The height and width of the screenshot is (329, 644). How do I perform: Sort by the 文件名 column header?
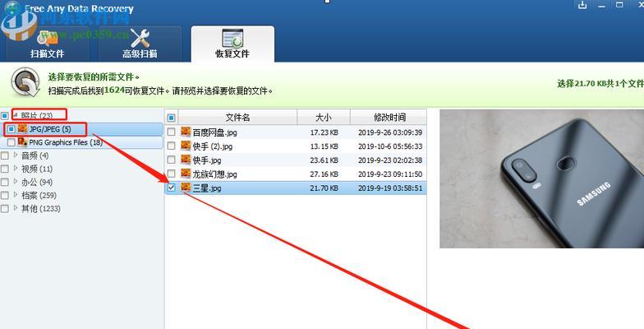pos(237,118)
